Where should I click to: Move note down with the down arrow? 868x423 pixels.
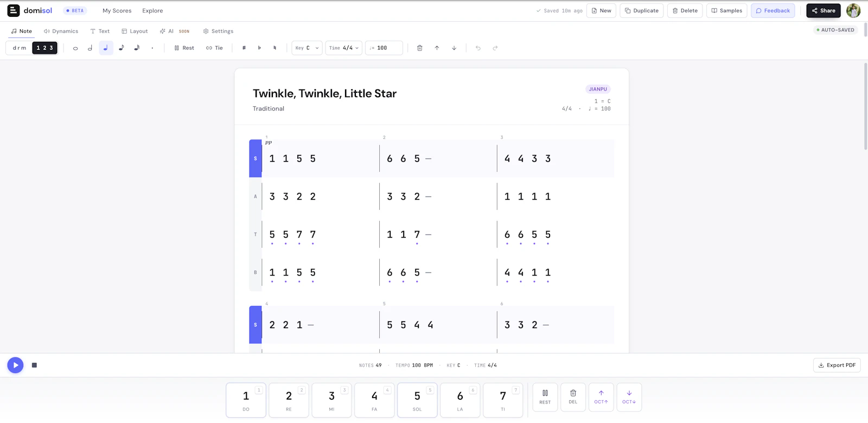454,48
